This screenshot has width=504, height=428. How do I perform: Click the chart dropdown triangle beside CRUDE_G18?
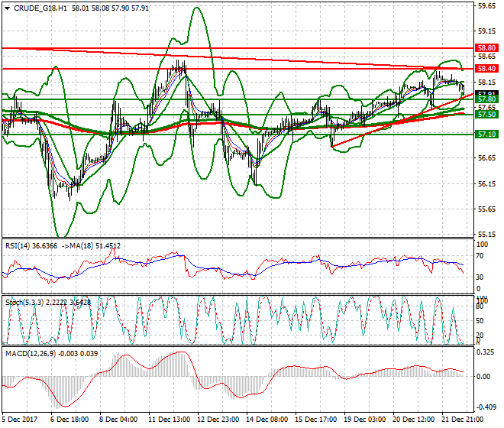(7, 8)
